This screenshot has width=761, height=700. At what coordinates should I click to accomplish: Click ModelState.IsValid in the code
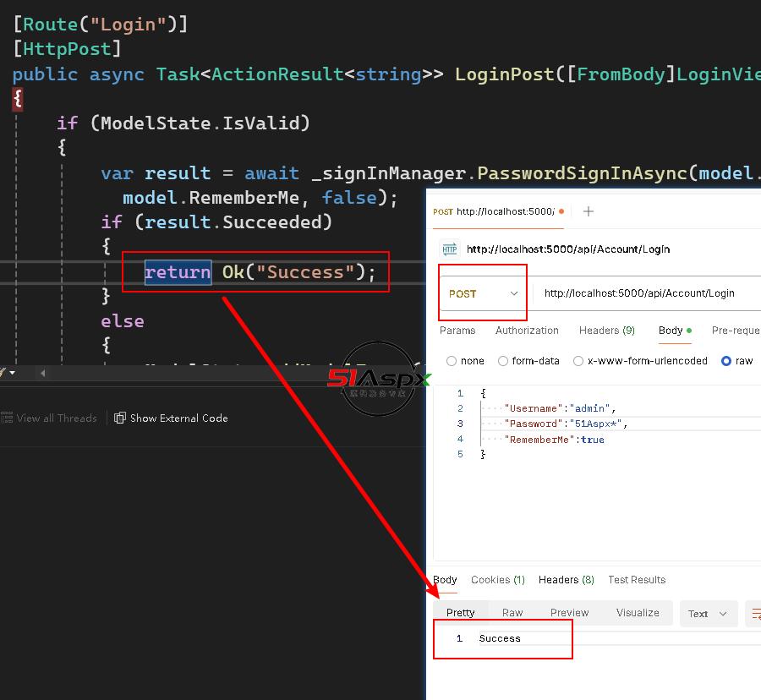tap(200, 123)
